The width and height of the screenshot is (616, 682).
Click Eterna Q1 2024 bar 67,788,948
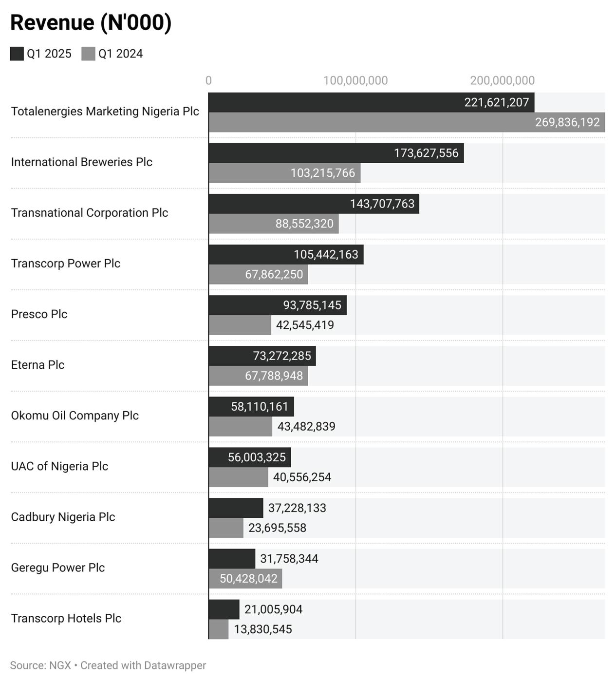tap(259, 376)
